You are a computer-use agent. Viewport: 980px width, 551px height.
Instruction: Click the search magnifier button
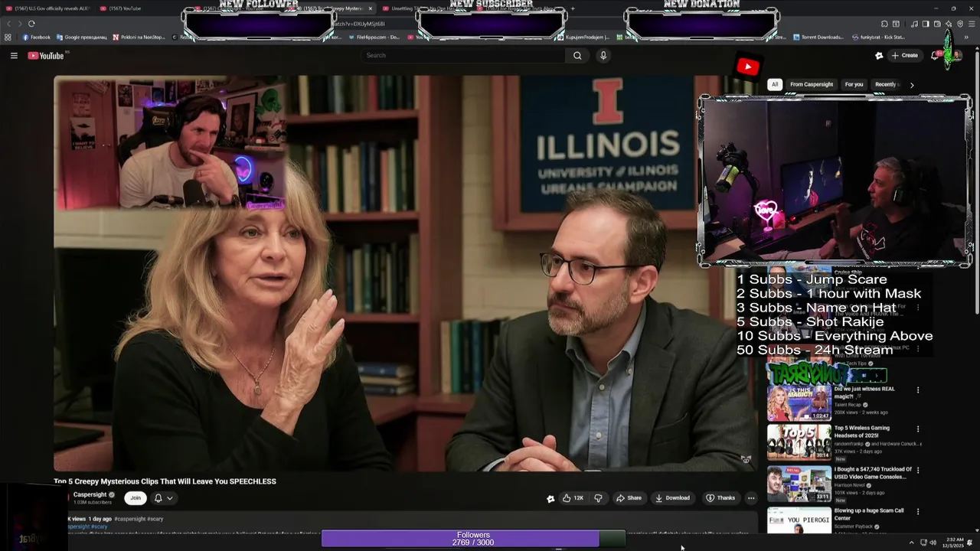[x=577, y=55]
